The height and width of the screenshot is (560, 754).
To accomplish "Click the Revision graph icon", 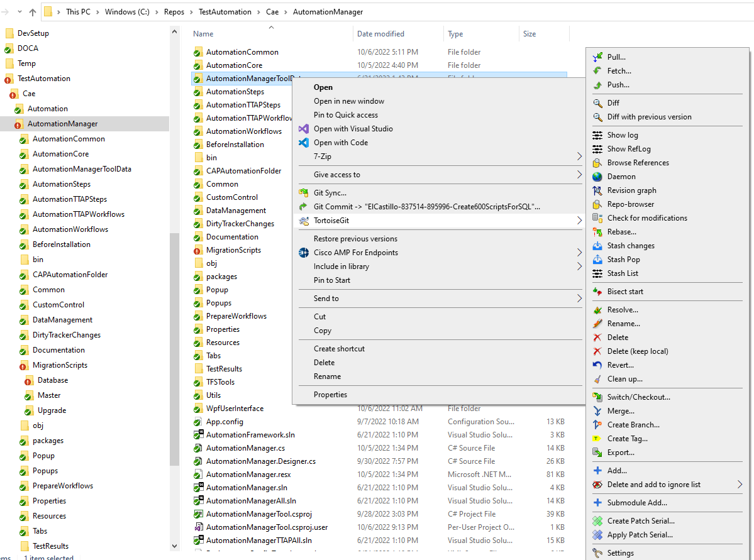I will click(597, 190).
